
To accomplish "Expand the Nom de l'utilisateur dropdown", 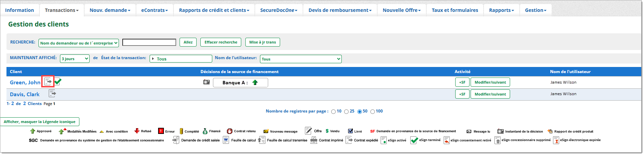I will click(301, 59).
